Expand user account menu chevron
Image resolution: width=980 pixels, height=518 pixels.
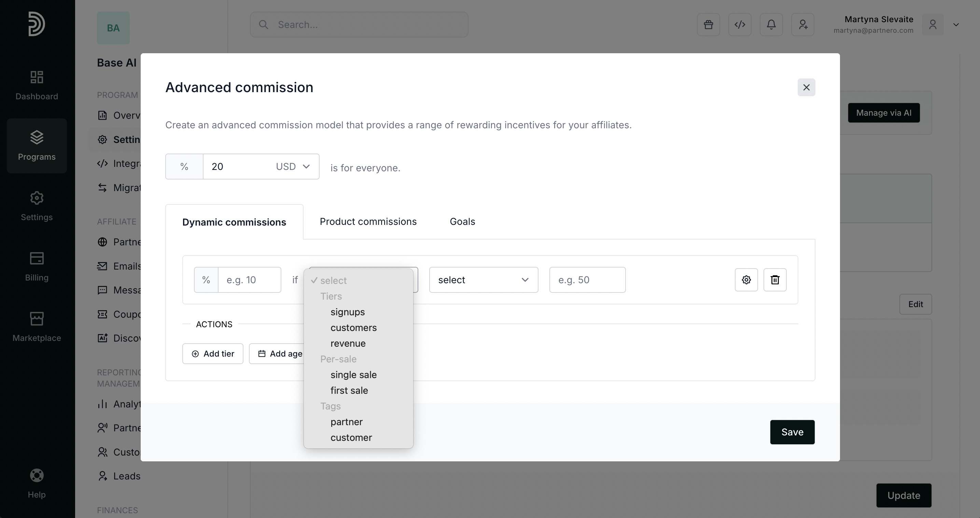click(956, 25)
